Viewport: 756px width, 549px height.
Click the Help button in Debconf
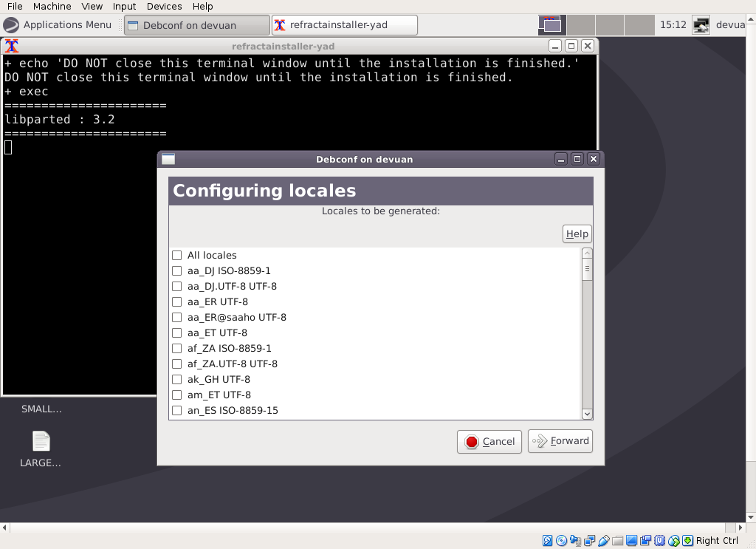pos(577,234)
